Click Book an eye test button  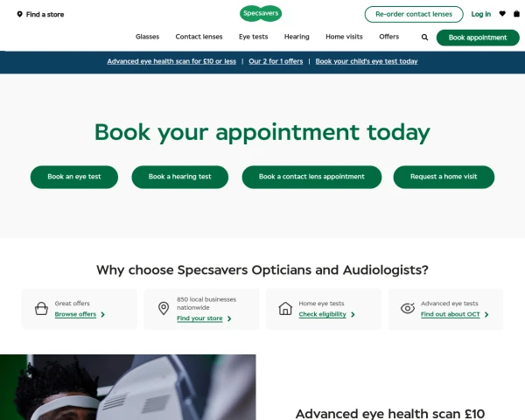tap(74, 177)
